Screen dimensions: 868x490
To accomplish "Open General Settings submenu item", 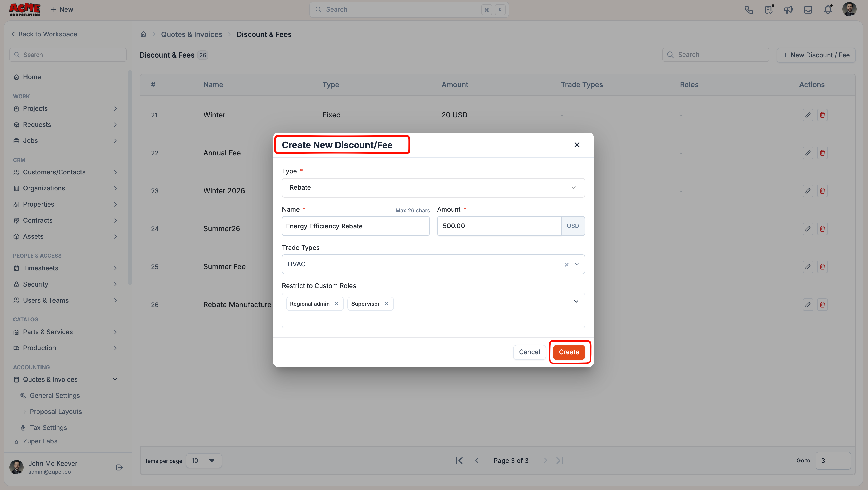I will (55, 396).
